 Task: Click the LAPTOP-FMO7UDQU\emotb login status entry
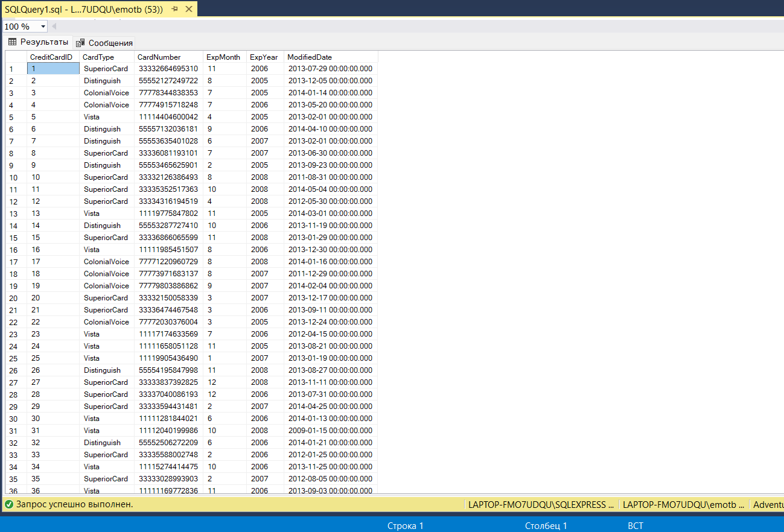click(684, 505)
